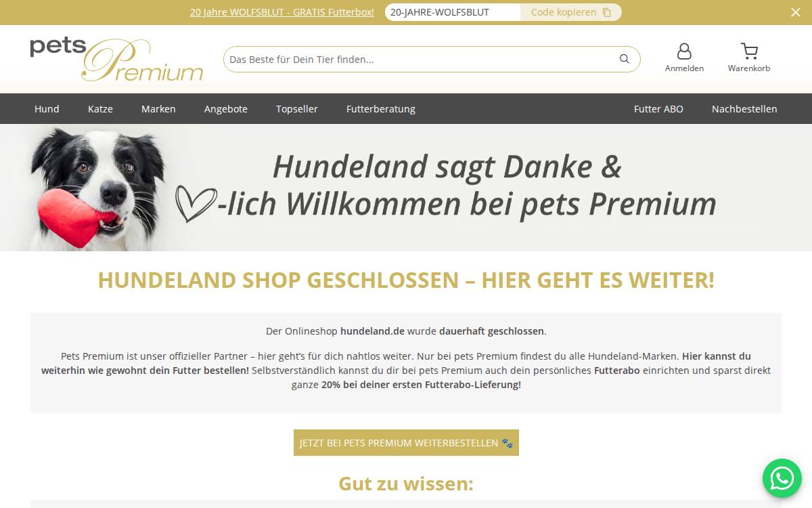The width and height of the screenshot is (812, 508).
Task: Click the Hundeland welcome banner image
Action: (406, 188)
